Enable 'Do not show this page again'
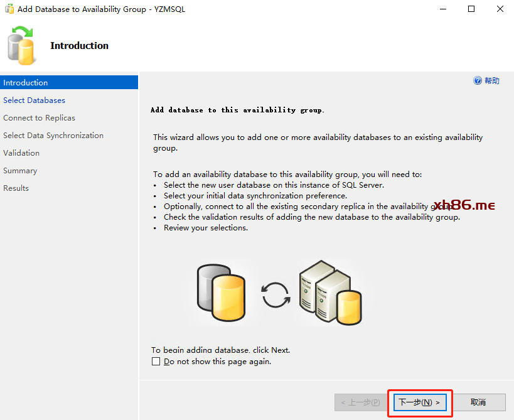The height and width of the screenshot is (420, 514). (156, 362)
